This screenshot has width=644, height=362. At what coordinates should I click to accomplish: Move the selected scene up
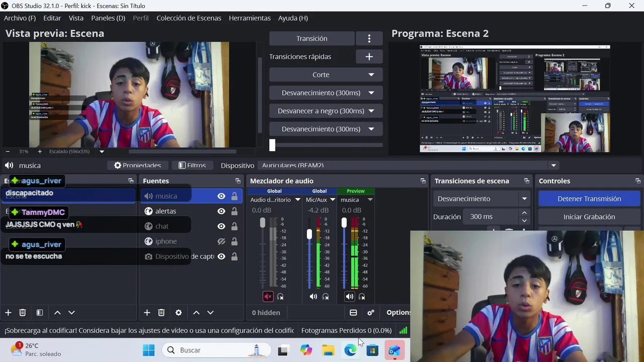57,313
